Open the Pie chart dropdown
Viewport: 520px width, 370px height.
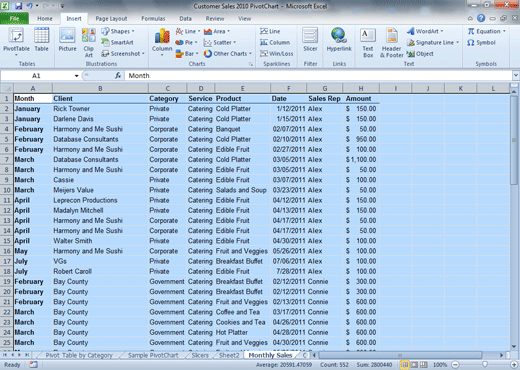pyautogui.click(x=186, y=42)
